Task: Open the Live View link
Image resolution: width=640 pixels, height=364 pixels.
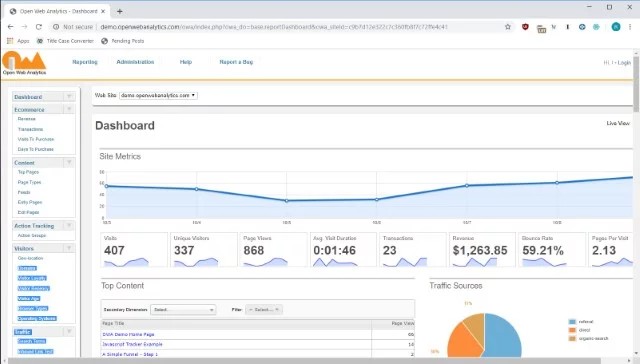Action: [x=618, y=123]
